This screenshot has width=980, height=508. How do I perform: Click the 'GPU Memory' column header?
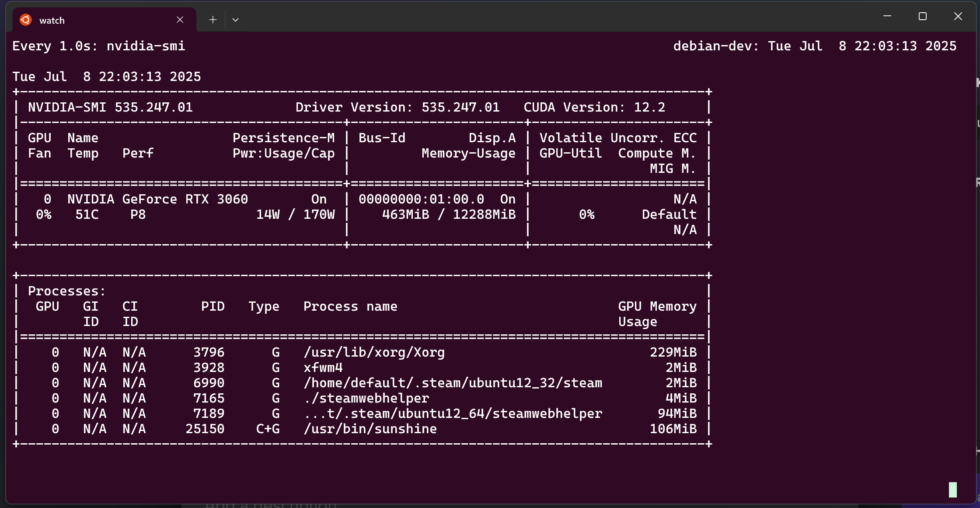(x=657, y=306)
